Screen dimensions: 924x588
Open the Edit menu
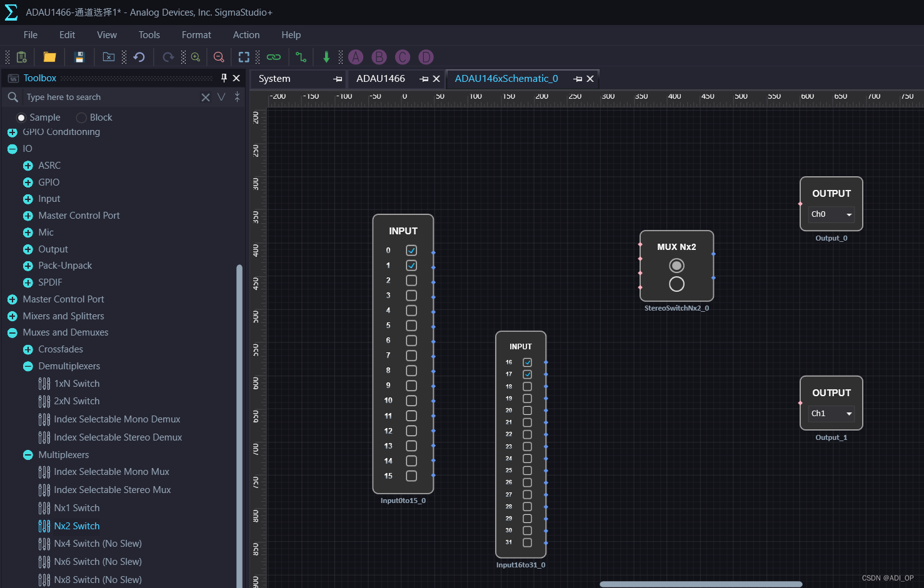[67, 35]
